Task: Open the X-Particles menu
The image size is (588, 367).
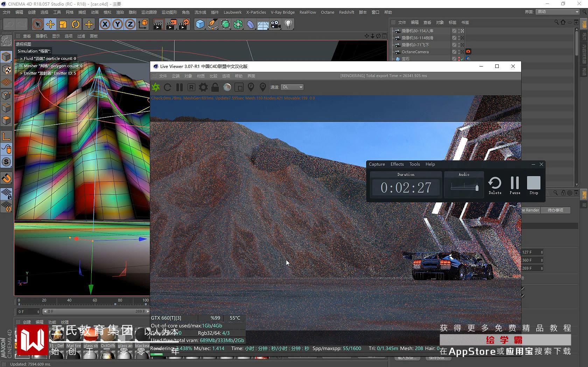Action: [x=256, y=12]
